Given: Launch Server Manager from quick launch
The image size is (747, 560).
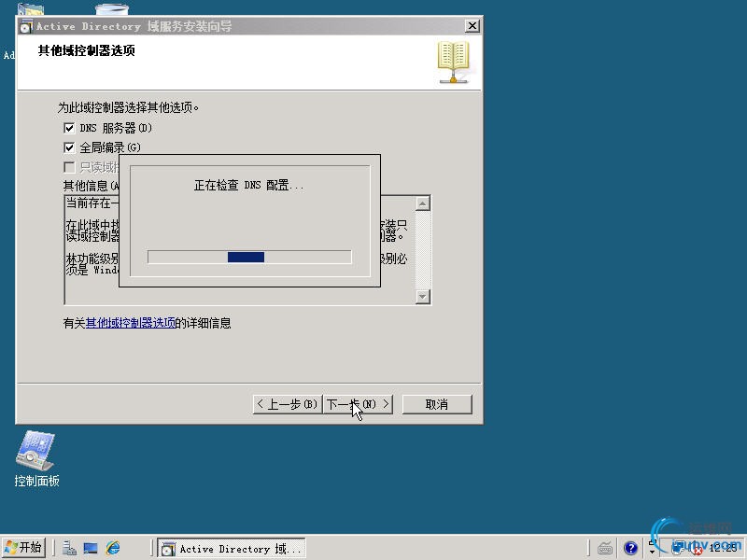Looking at the screenshot, I should pyautogui.click(x=69, y=548).
